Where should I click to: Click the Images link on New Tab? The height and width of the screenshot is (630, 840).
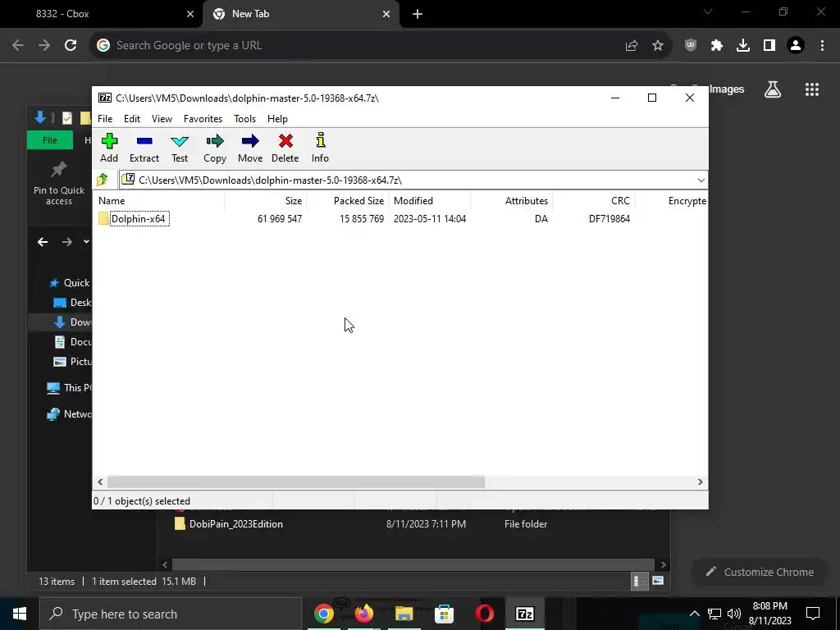click(x=727, y=89)
